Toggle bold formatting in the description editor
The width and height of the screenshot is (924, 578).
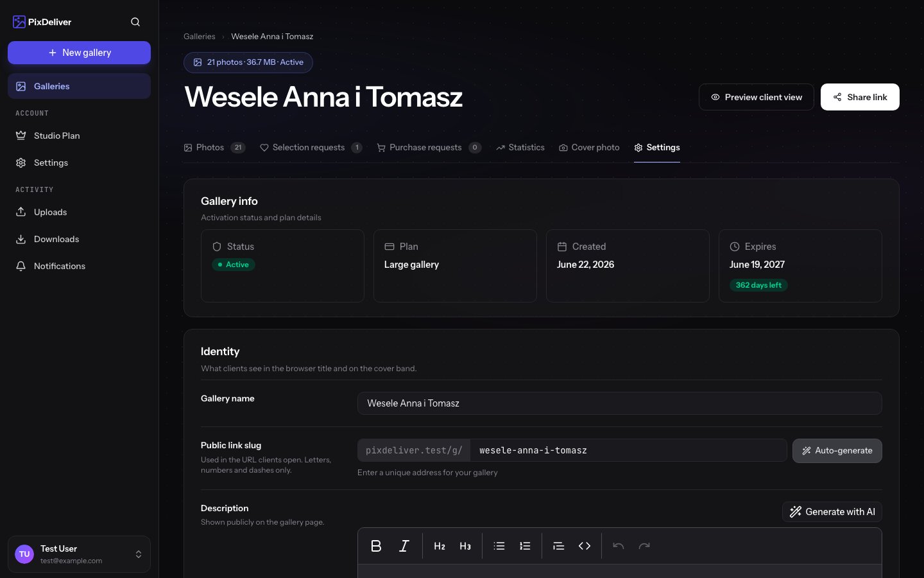point(376,546)
